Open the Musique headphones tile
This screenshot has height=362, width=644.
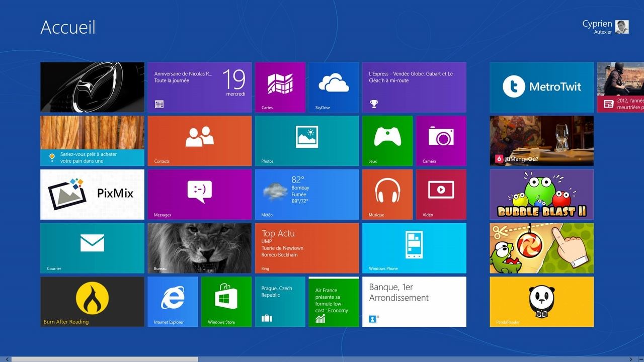pyautogui.click(x=387, y=195)
